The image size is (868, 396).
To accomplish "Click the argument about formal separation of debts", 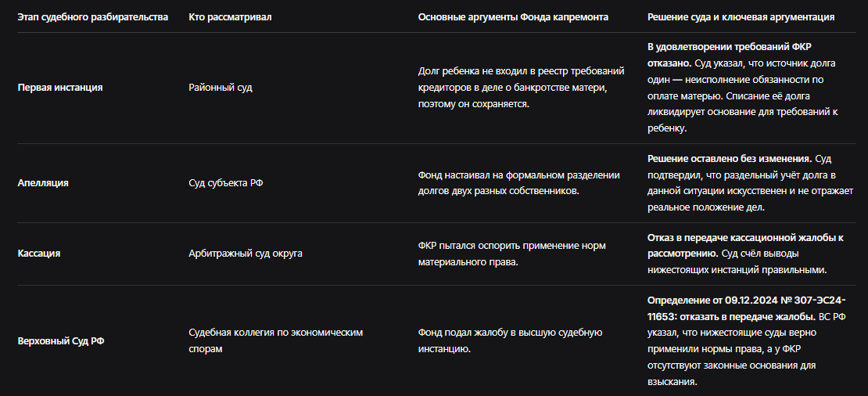I will pos(518,183).
